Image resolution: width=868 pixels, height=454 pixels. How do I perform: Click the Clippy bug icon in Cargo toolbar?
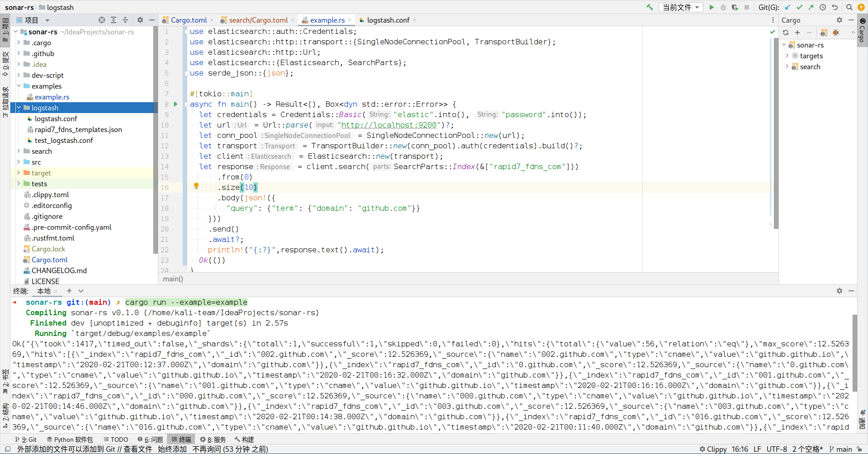point(836,33)
